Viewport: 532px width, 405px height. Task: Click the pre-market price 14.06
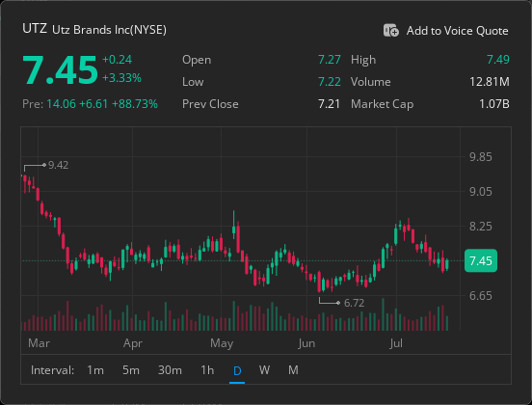click(x=61, y=104)
